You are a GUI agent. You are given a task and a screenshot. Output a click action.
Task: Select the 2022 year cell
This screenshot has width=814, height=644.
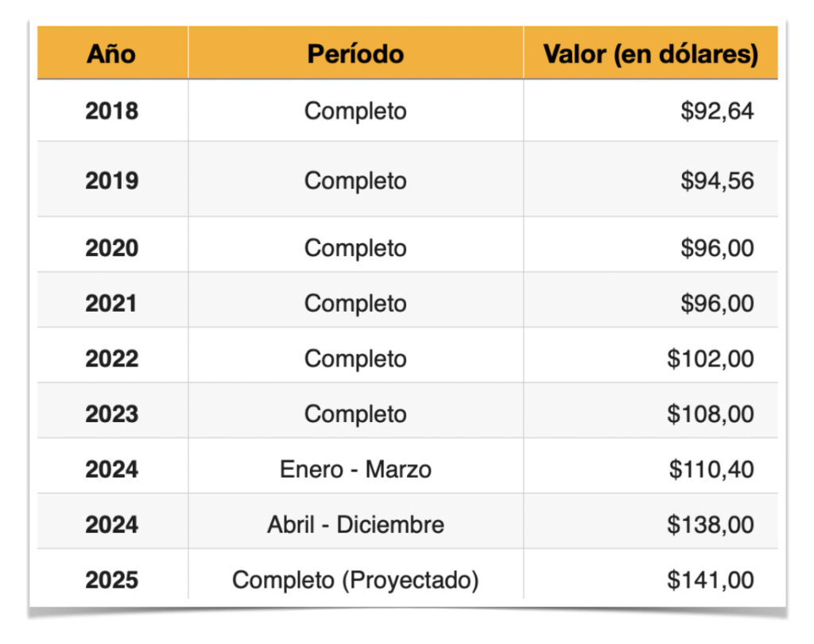pos(111,359)
